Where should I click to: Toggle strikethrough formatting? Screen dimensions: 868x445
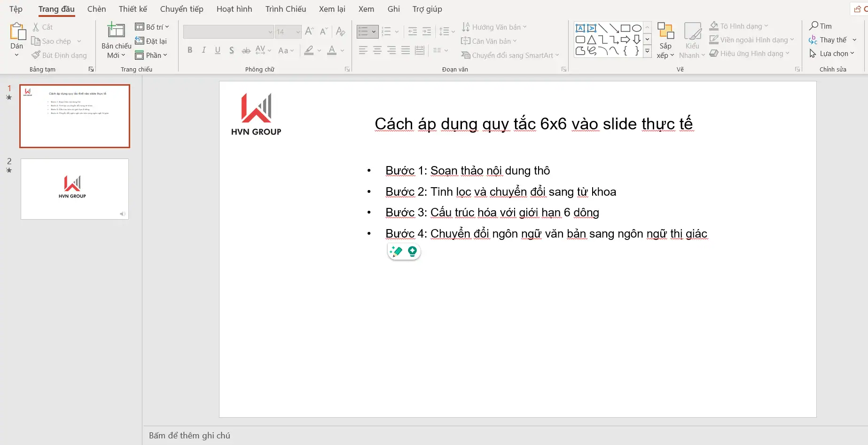246,50
